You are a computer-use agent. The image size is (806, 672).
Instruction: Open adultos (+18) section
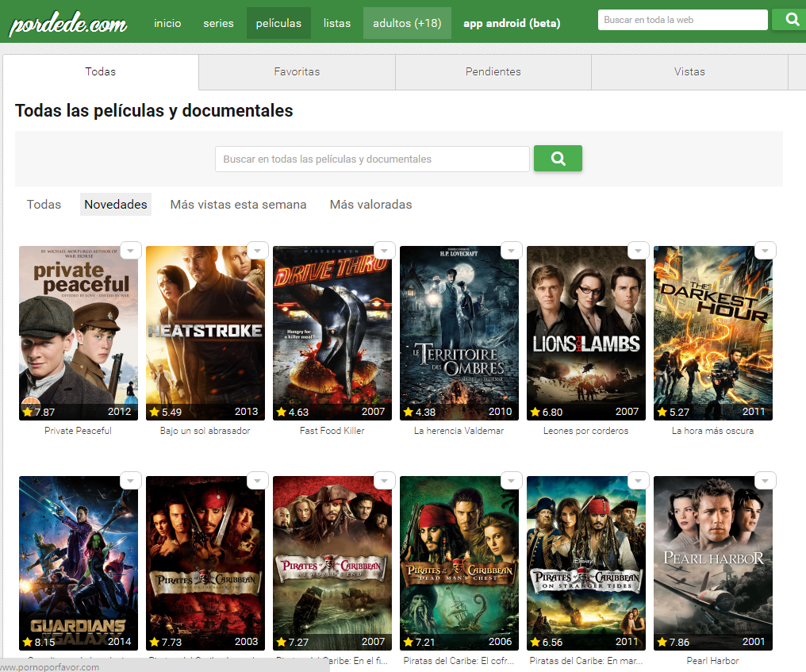pyautogui.click(x=407, y=23)
